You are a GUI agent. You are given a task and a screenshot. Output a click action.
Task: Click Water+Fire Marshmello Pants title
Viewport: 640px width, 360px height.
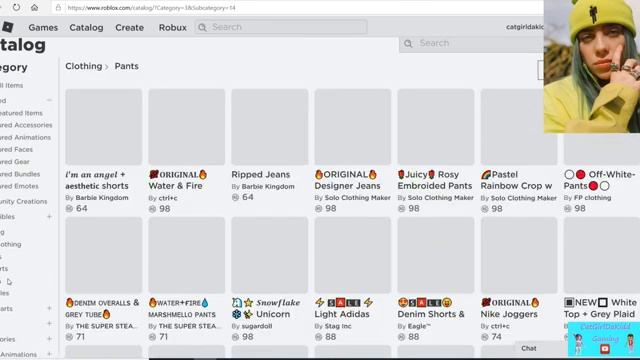(x=182, y=309)
